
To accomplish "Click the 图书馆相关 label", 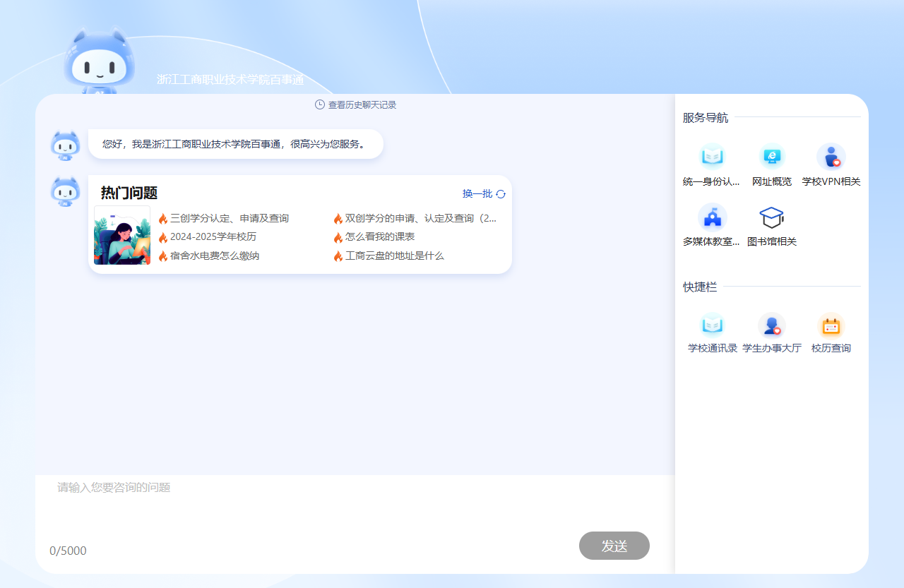I will [772, 241].
